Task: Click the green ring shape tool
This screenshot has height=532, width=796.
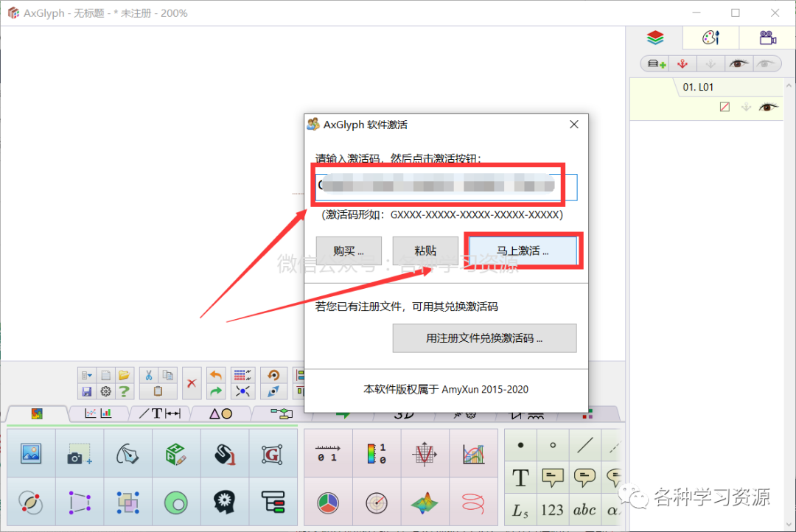Action: tap(176, 503)
